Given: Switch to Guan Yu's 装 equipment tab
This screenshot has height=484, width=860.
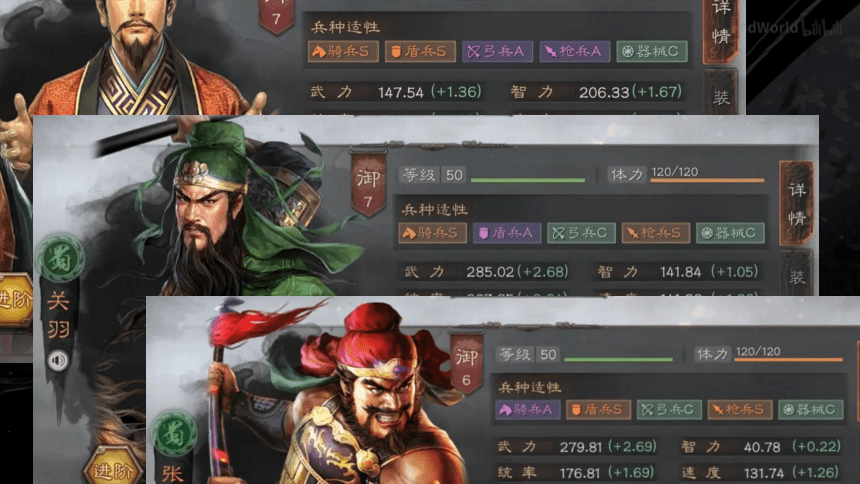Looking at the screenshot, I should tap(796, 274).
